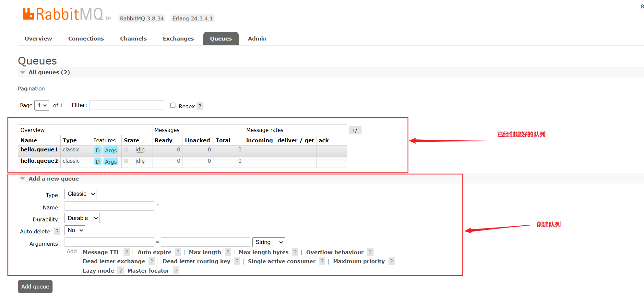Open the hello.queue1 queue link

click(39, 149)
